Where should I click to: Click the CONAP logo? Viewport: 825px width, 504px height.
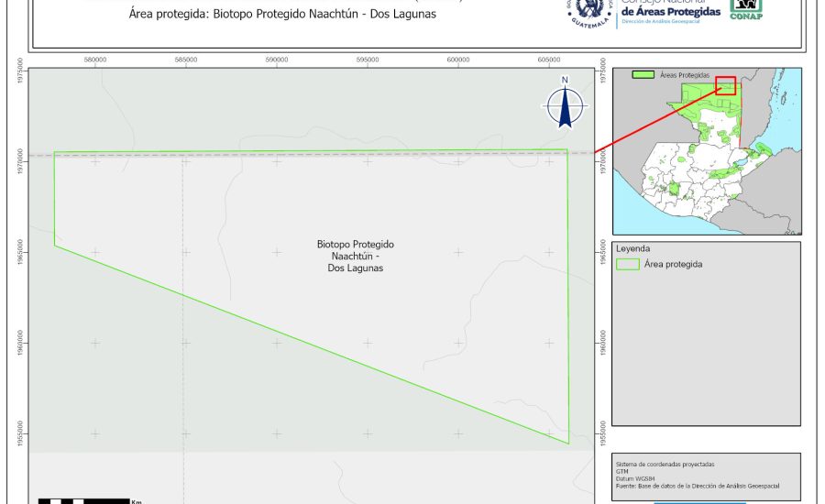point(745,9)
